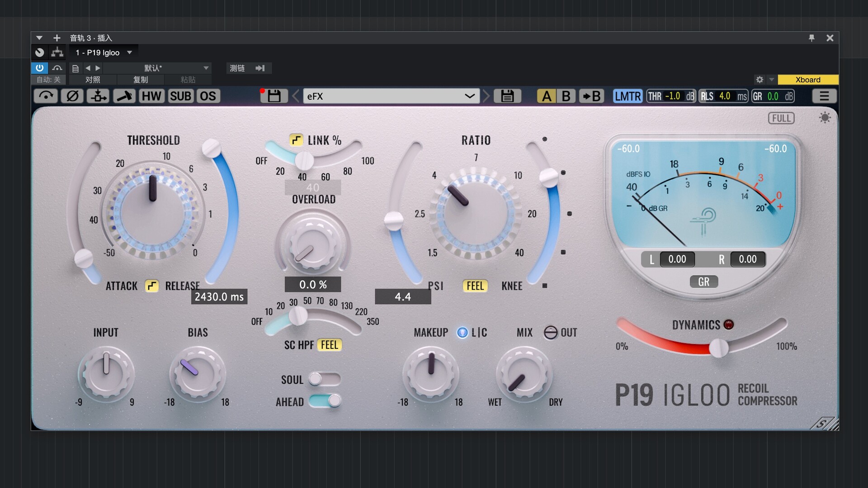The image size is (868, 488).
Task: Toggle the plugin bypass arc icon
Action: pyautogui.click(x=46, y=96)
